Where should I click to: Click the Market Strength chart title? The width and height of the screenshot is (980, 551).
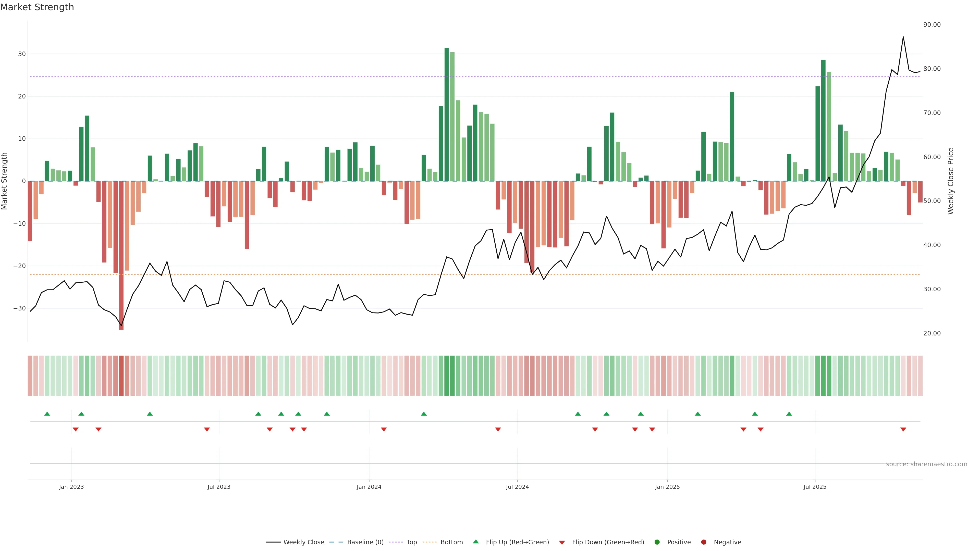(x=37, y=7)
